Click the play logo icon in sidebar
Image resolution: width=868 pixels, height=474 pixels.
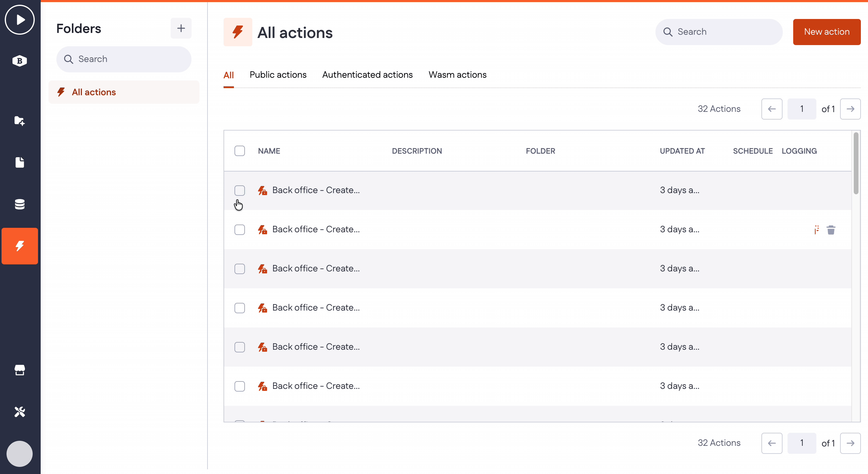20,20
